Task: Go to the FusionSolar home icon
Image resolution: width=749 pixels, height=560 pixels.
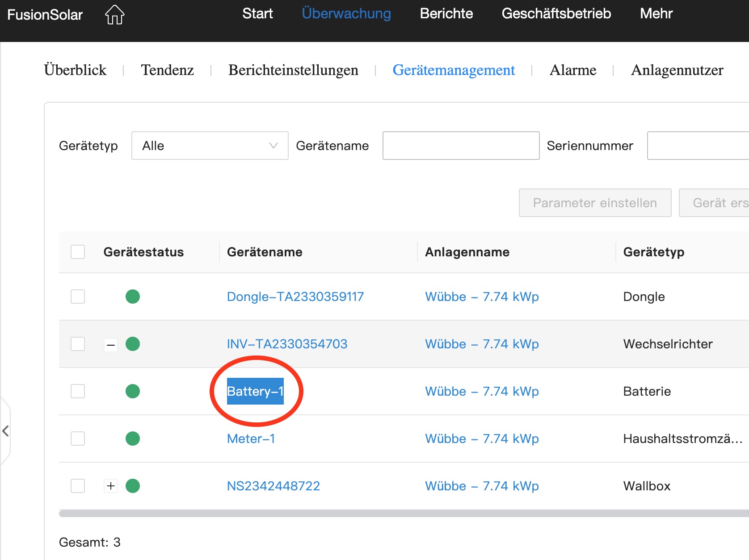Action: 115,14
